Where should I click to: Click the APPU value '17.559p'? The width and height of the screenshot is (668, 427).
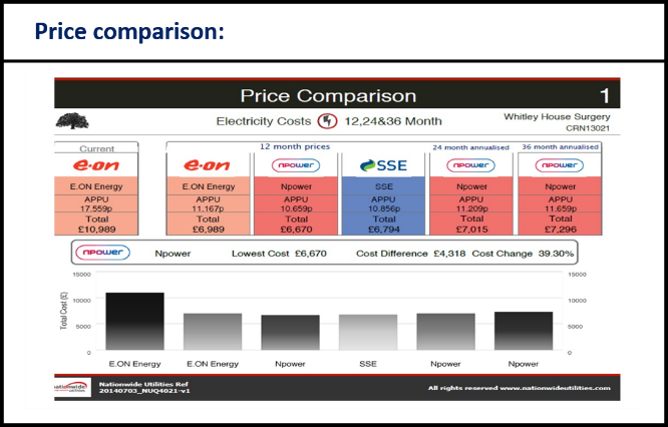point(96,208)
